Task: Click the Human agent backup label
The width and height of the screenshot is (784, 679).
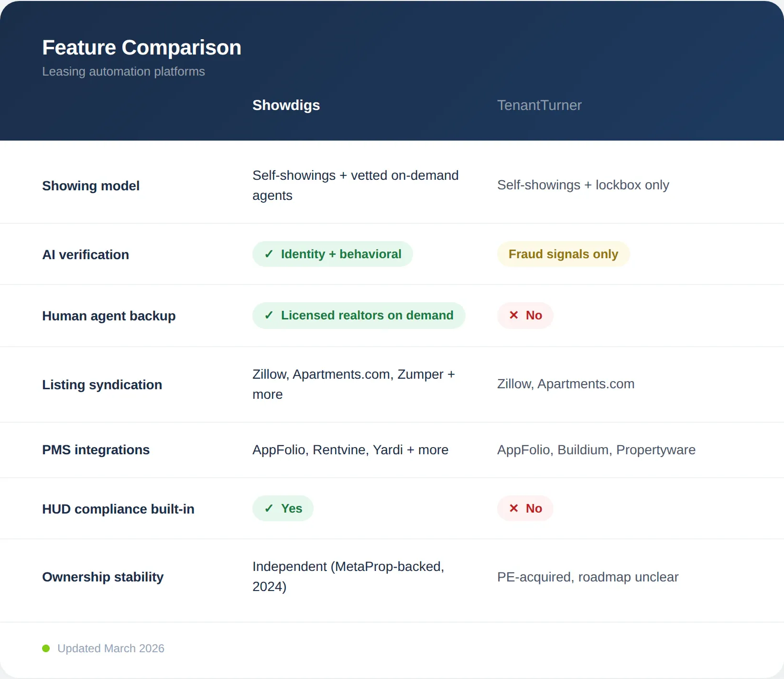Action: (109, 316)
